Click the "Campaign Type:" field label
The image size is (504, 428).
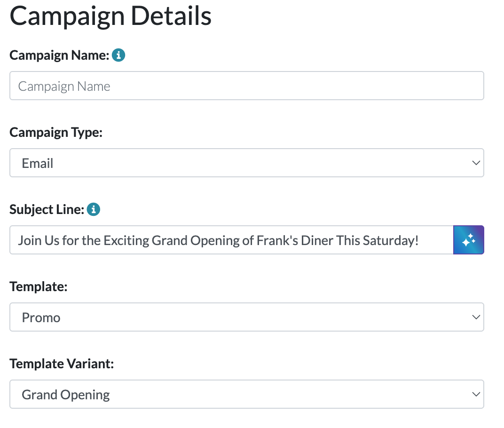point(56,133)
